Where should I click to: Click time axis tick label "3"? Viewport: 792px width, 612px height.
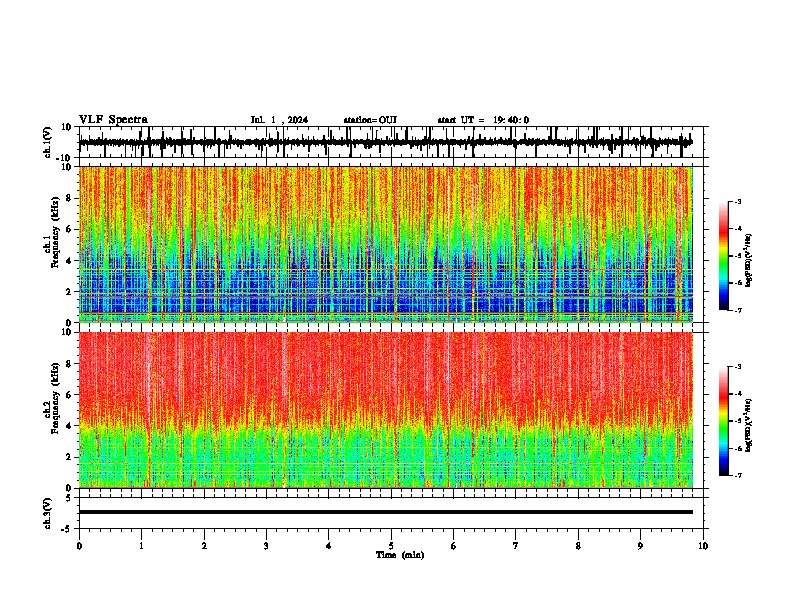coord(266,546)
